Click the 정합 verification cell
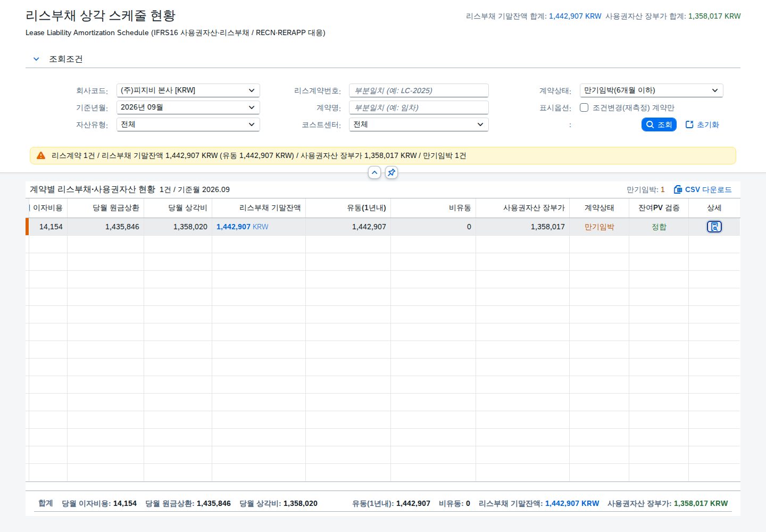This screenshot has width=766, height=532. 659,227
